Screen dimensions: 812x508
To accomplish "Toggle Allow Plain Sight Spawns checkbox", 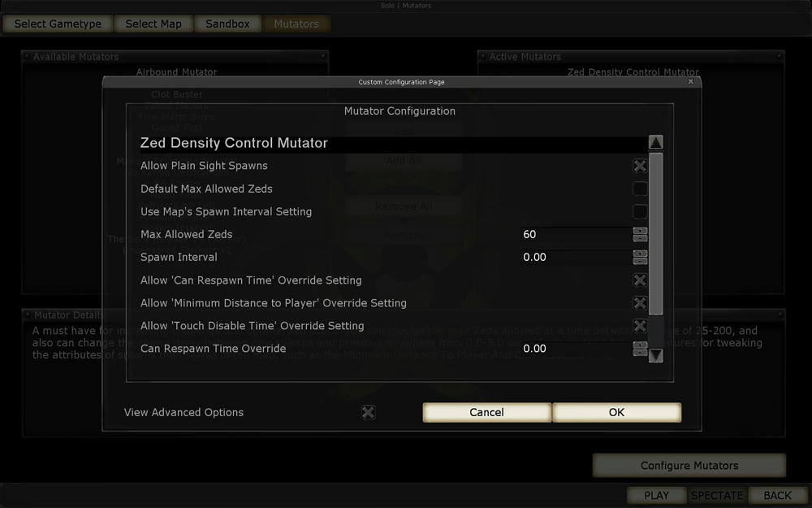I will 640,166.
